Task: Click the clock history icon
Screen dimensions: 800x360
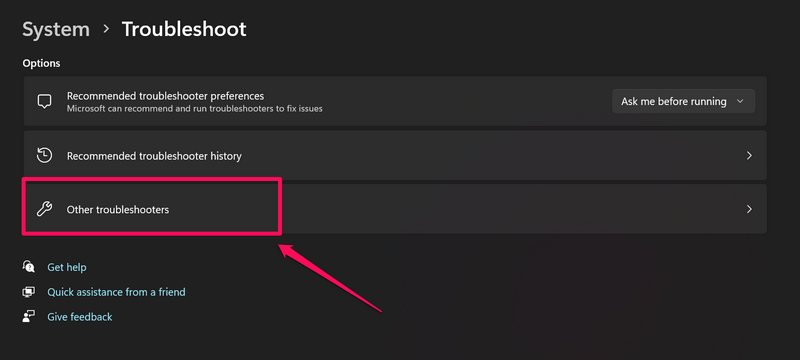Action: (x=44, y=156)
